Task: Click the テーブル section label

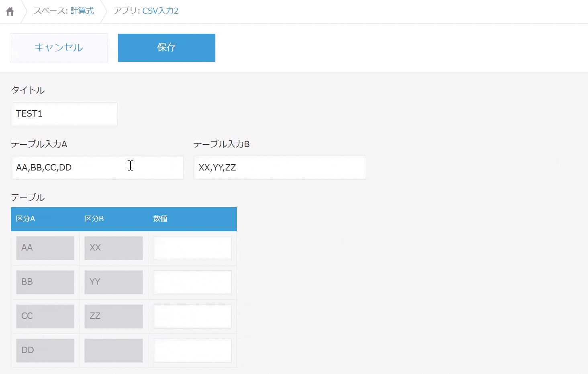Action: [x=28, y=197]
